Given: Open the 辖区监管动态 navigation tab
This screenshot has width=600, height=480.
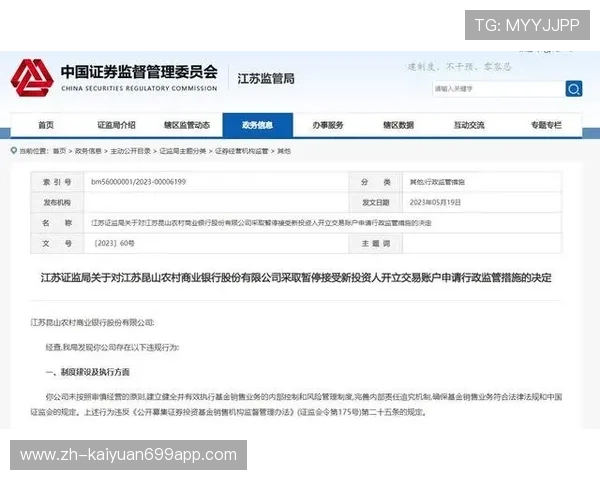Looking at the screenshot, I should pyautogui.click(x=187, y=125).
